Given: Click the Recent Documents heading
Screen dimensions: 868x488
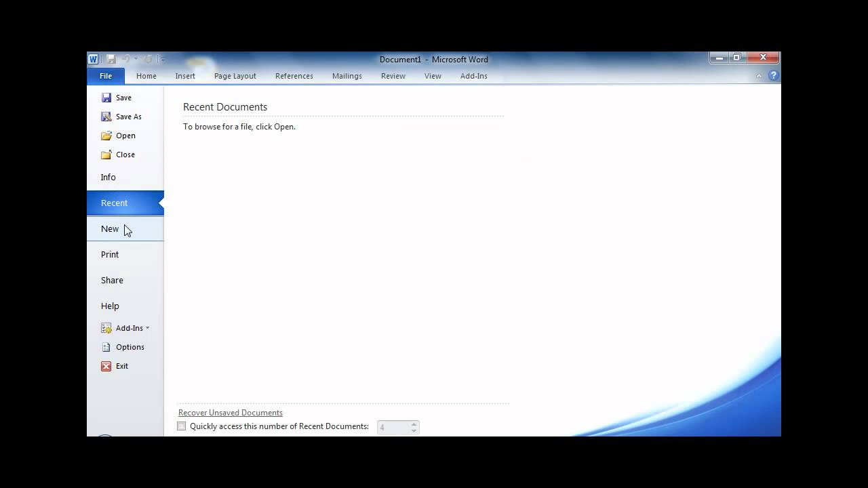Looking at the screenshot, I should click(225, 107).
